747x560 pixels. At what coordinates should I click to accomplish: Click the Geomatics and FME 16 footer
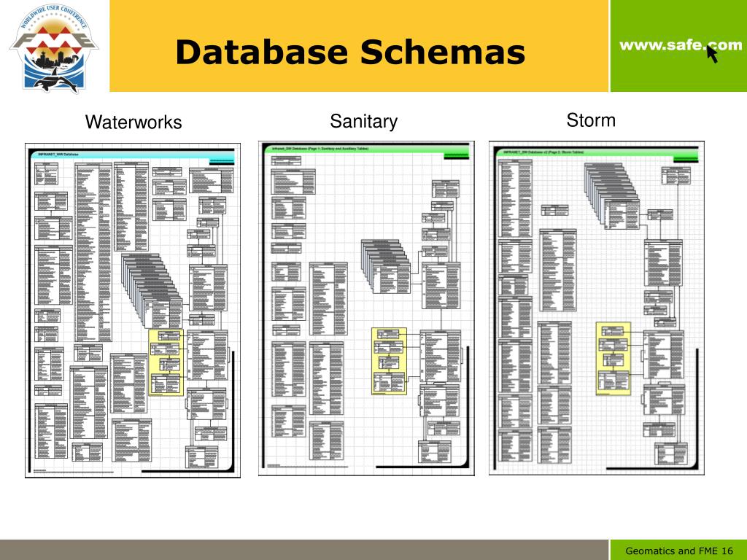pos(679,551)
